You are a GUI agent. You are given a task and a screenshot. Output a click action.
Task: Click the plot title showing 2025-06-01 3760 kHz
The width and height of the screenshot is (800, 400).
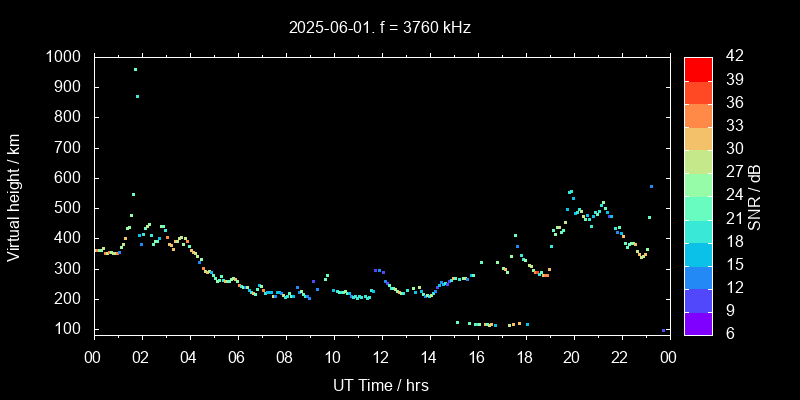coord(378,28)
